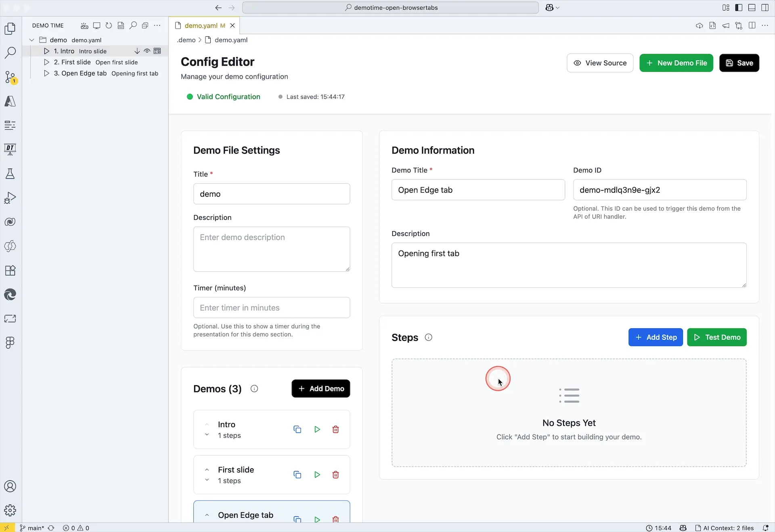Open the Source Control view

point(10,77)
